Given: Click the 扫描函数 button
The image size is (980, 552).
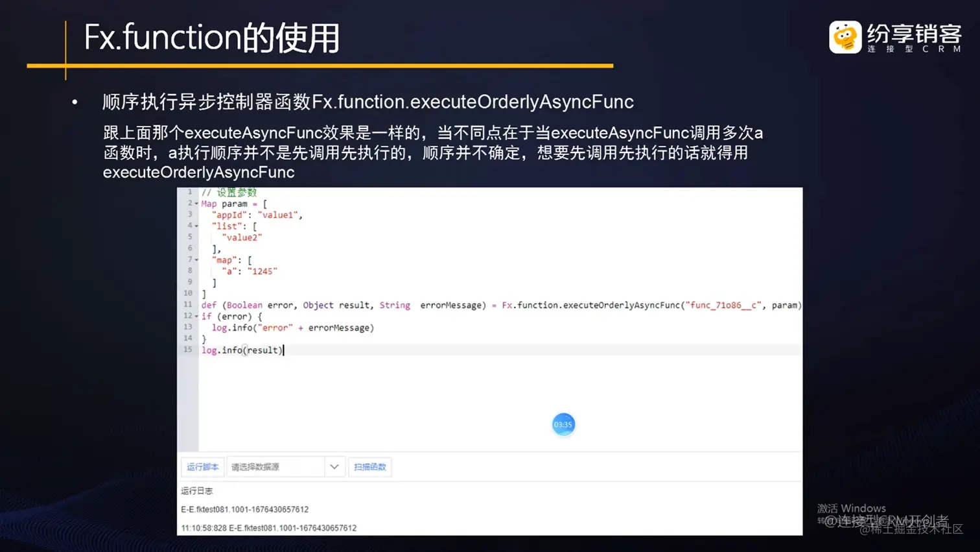Looking at the screenshot, I should (x=370, y=467).
